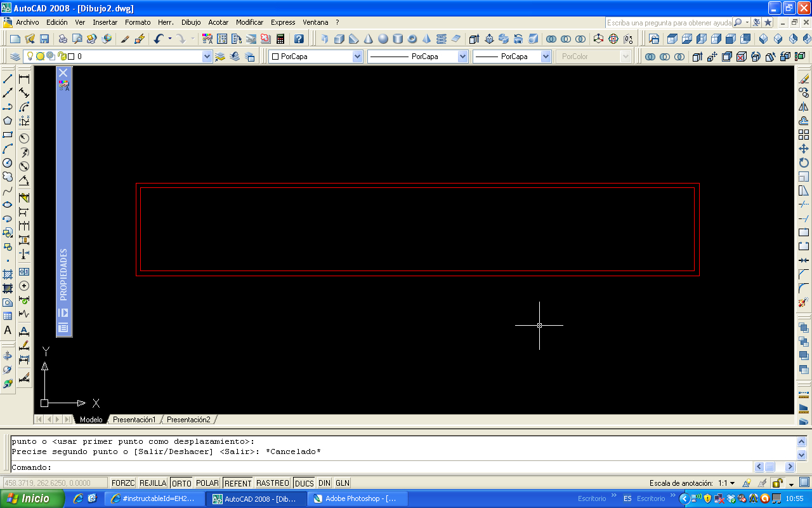Open the Modificar menu
Image resolution: width=812 pixels, height=508 pixels.
click(249, 22)
